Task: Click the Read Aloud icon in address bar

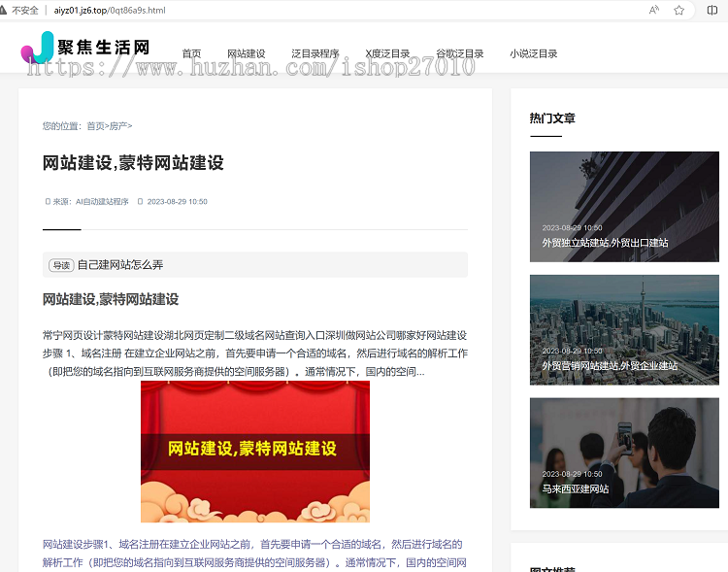Action: click(653, 10)
